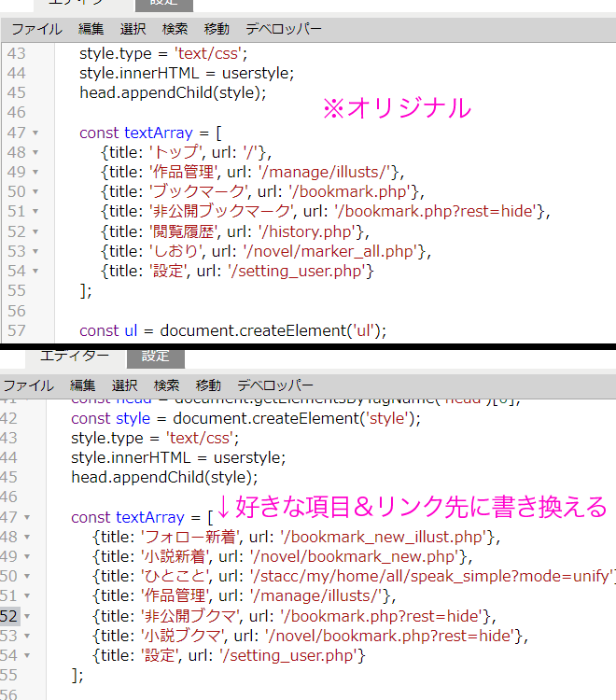Click '/setting_user.php' in top editor

coord(298,272)
